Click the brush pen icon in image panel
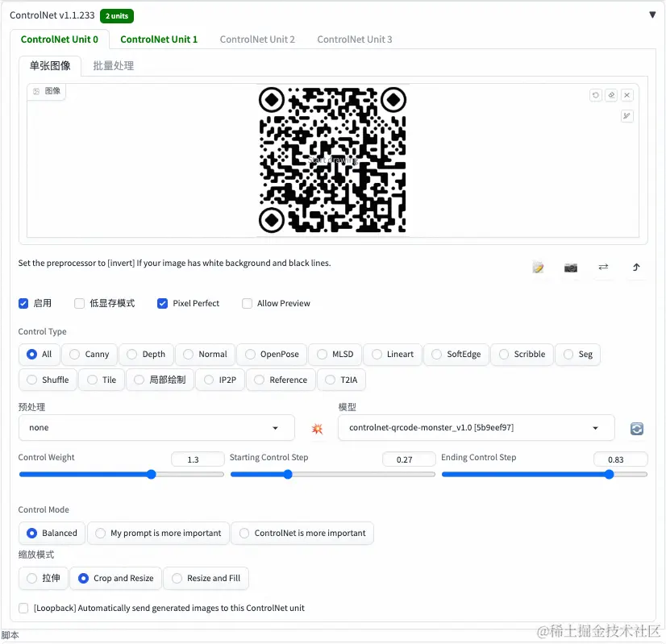Screen dimensions: 666x644 coord(627,116)
